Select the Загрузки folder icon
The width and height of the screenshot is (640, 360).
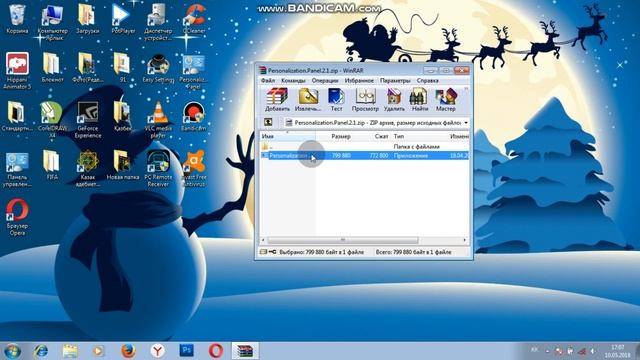[x=87, y=19]
